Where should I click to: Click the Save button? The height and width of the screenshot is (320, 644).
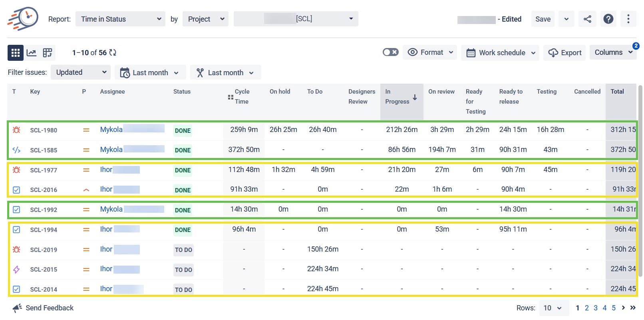[543, 19]
